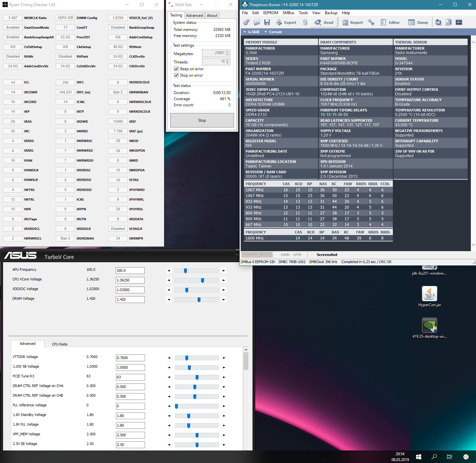The image size is (476, 463).
Task: Click the floppy disk save icon in Thaiphoon Burner
Action: [267, 22]
